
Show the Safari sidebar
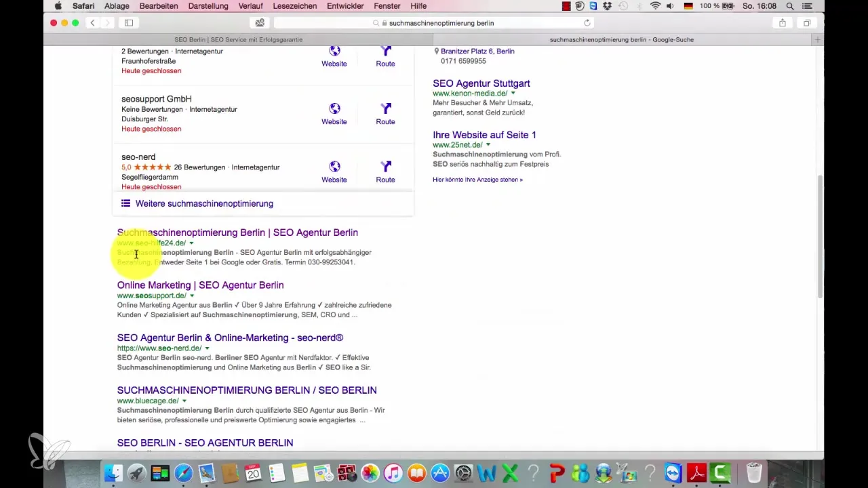128,22
